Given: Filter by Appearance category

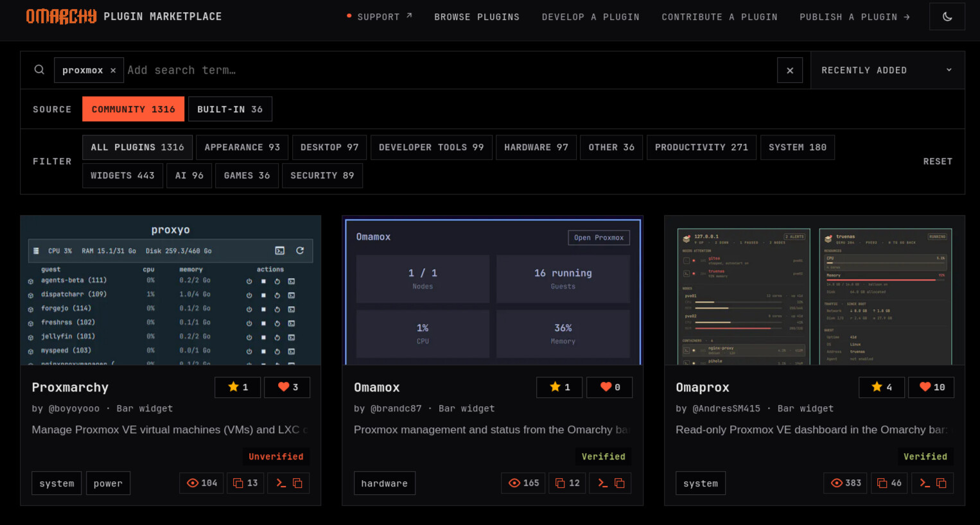Looking at the screenshot, I should [242, 147].
